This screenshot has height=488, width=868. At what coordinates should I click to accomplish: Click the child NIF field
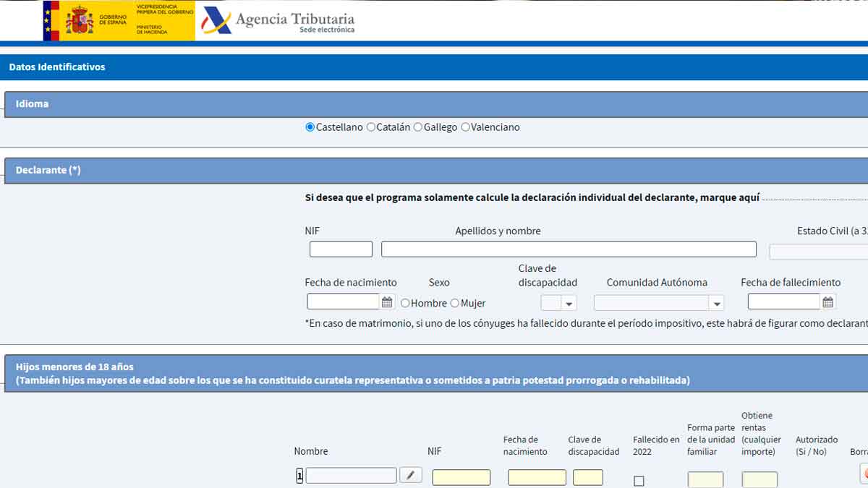coord(461,477)
